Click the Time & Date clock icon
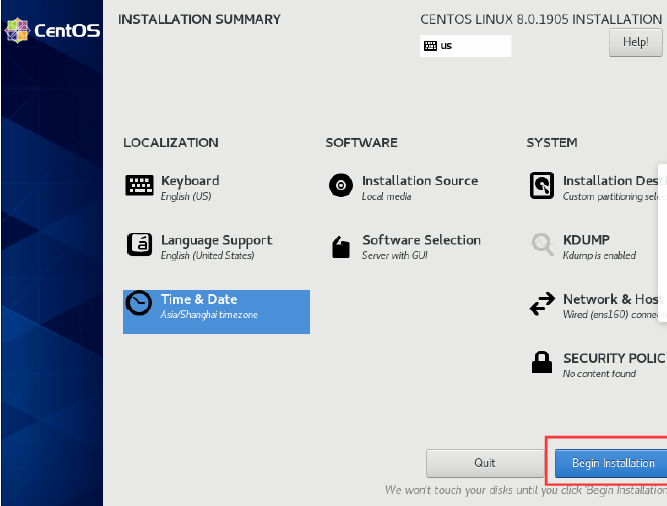Image resolution: width=667 pixels, height=506 pixels. coord(139,303)
